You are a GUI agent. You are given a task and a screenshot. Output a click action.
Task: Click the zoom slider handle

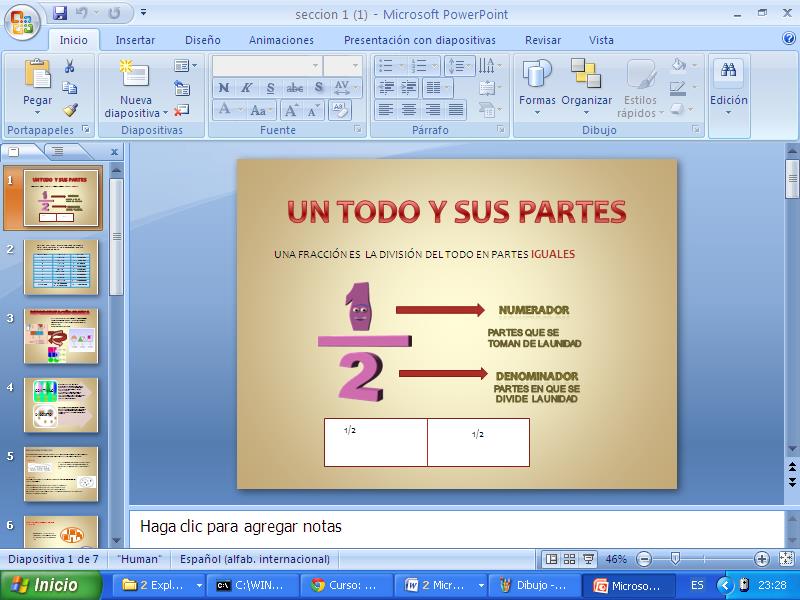676,559
